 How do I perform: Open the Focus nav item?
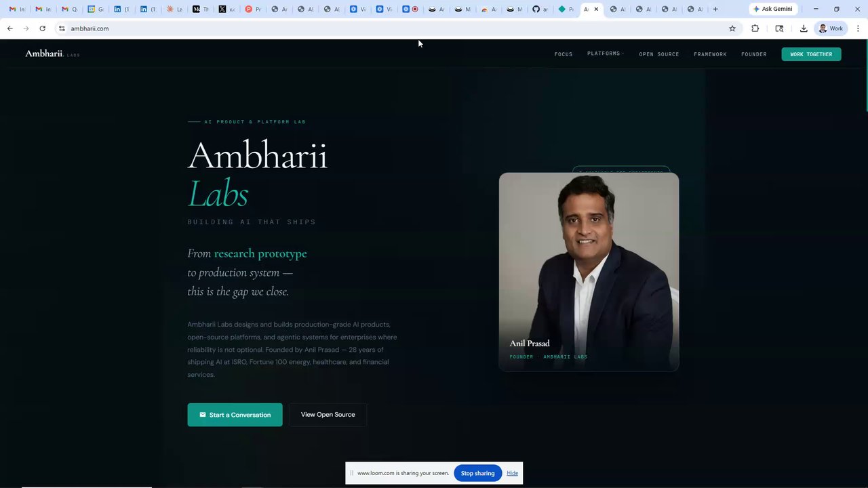click(x=564, y=54)
